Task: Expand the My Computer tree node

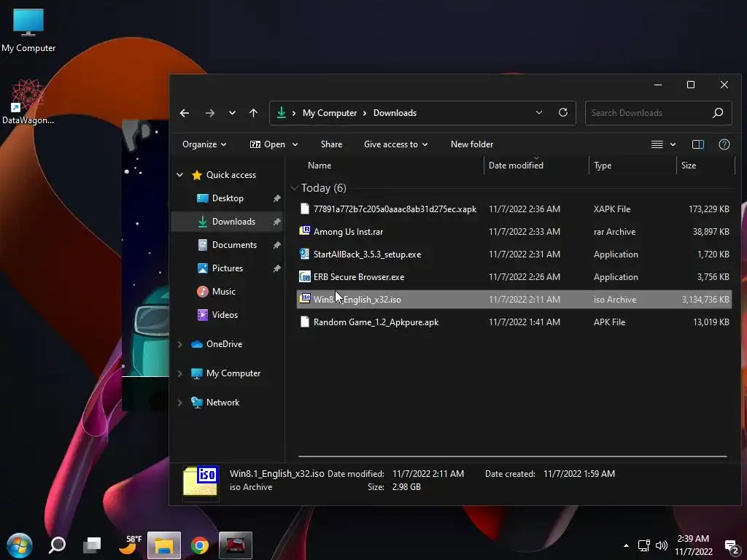Action: 180,374
